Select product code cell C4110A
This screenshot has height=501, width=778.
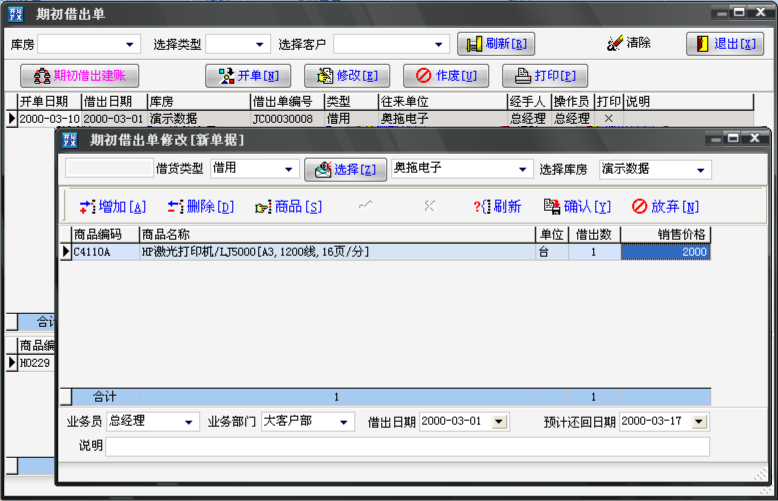point(106,252)
